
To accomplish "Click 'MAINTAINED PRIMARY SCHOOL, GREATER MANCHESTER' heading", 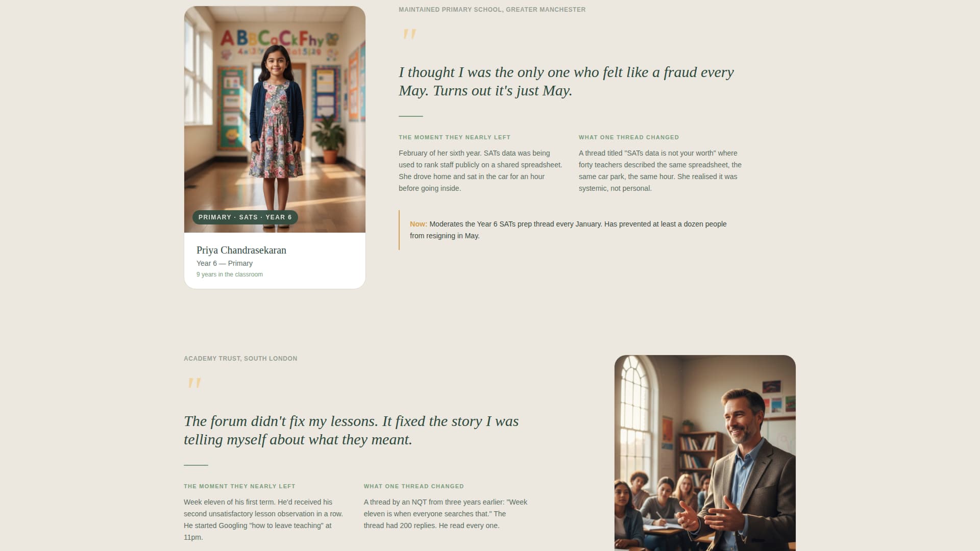I will 492,9.
